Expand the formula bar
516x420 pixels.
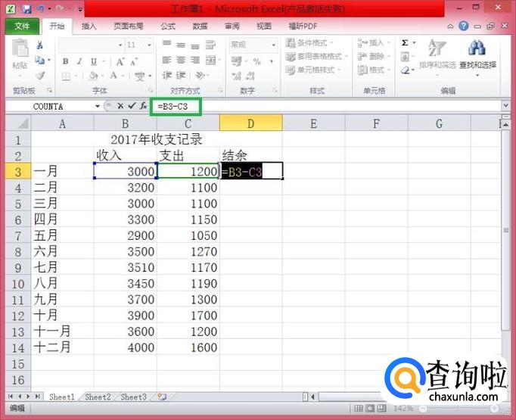click(x=506, y=106)
